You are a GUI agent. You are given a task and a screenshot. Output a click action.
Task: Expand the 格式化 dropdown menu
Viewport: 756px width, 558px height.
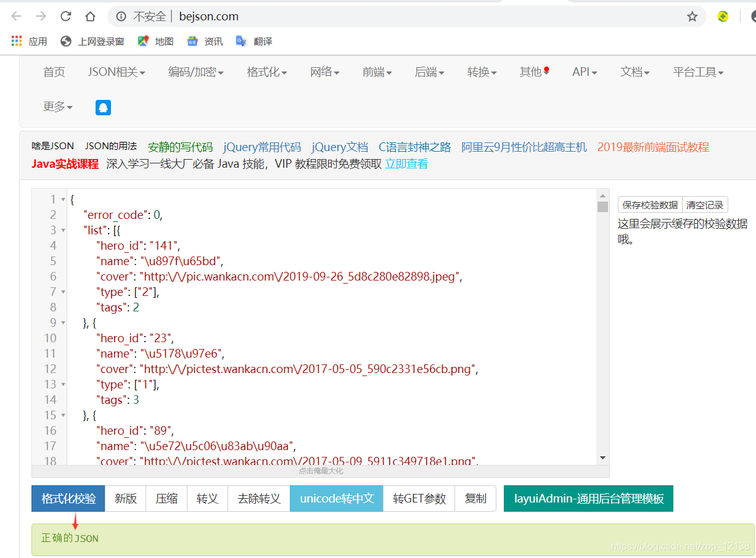tap(267, 72)
